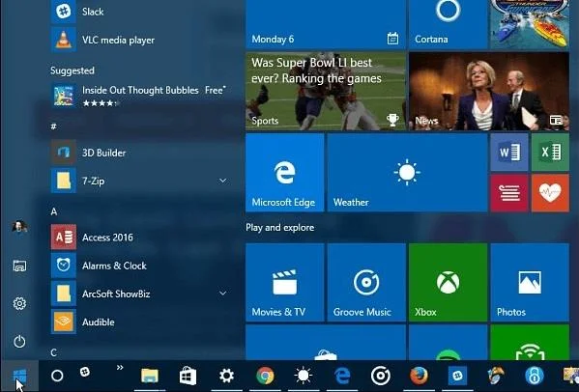The width and height of the screenshot is (579, 392).
Task: Open the Groove Music tile
Action: (366, 282)
